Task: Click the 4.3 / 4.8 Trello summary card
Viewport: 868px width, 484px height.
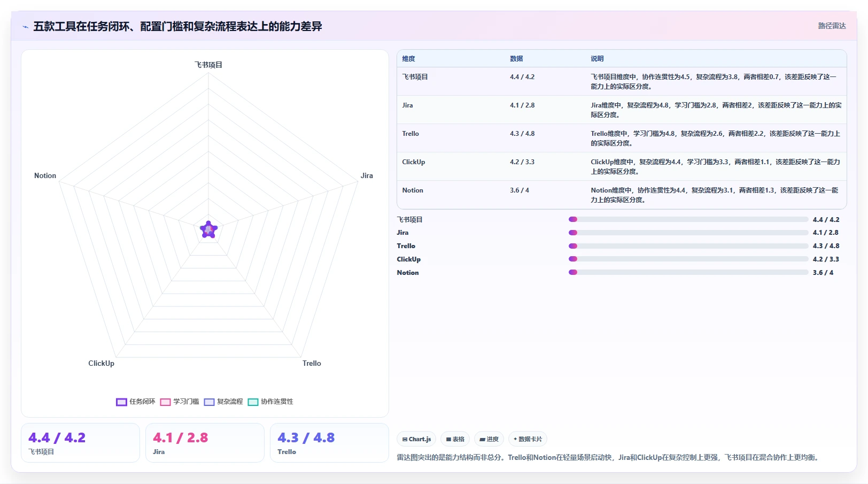Action: [x=329, y=443]
